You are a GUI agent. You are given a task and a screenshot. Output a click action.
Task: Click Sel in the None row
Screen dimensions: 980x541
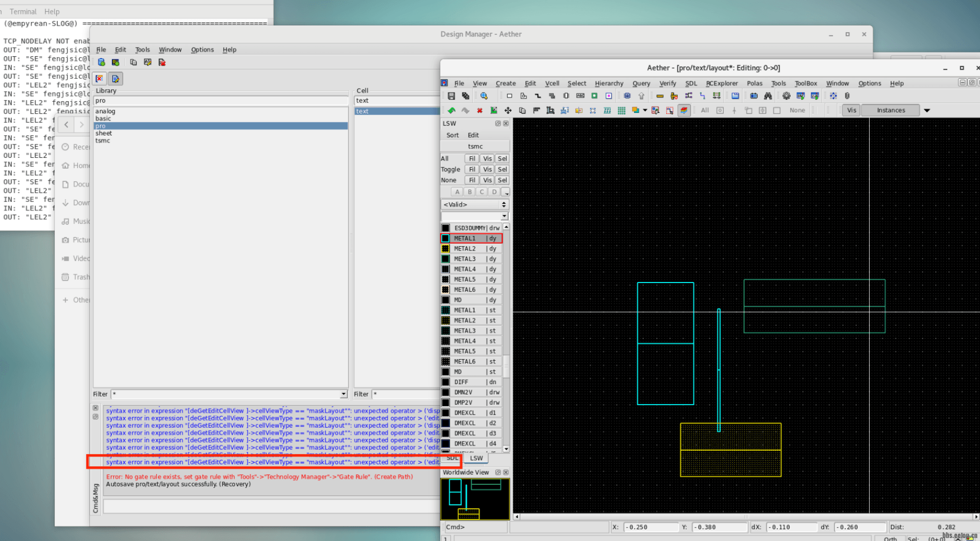click(502, 180)
